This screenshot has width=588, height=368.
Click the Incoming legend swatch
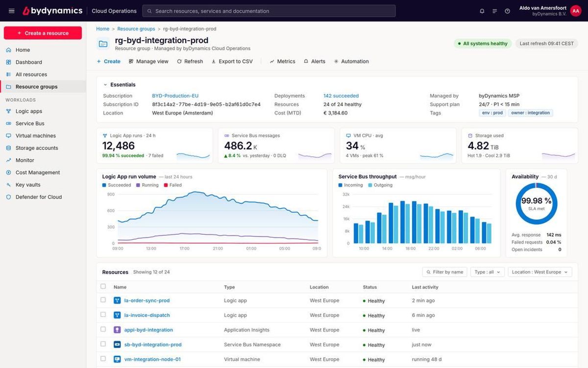coord(341,185)
